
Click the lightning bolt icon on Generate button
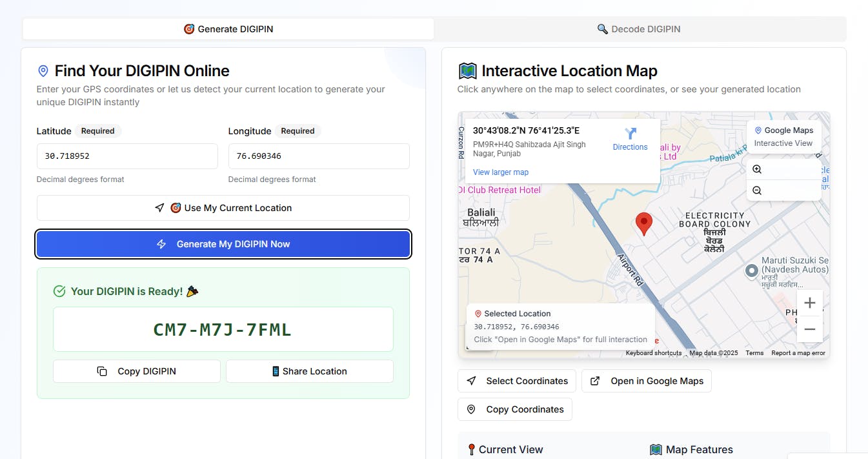(x=161, y=244)
